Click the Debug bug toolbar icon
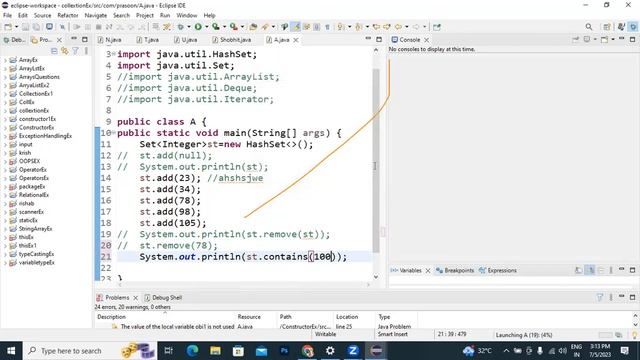This screenshot has height=360, width=640. [180, 27]
